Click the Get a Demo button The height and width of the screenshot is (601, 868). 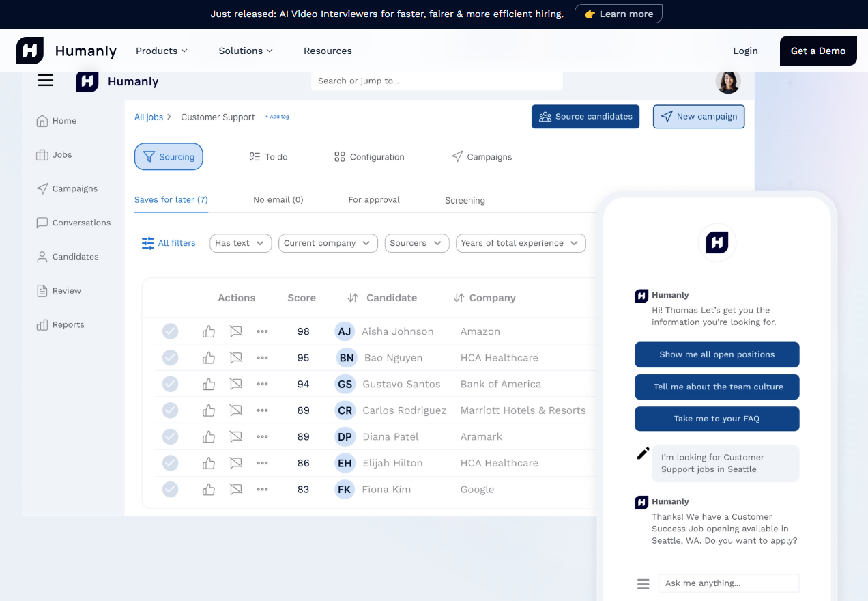pos(818,51)
